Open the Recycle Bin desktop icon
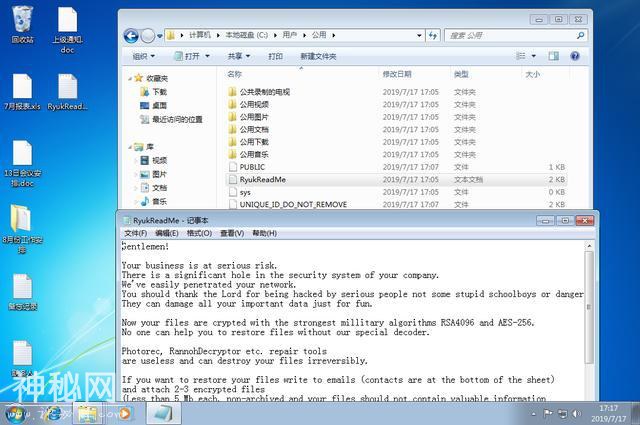 (x=22, y=24)
